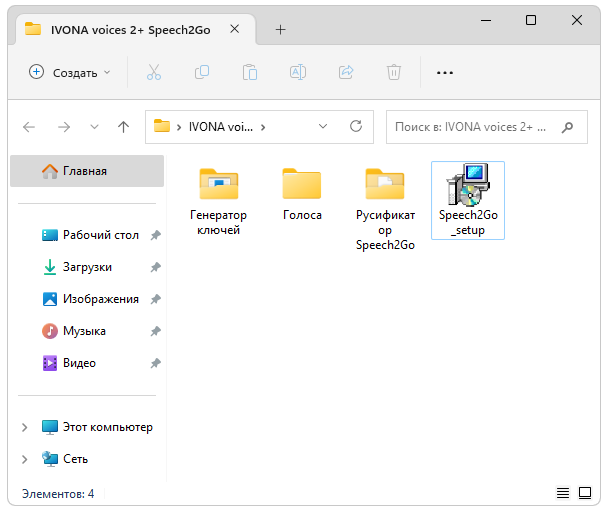Click the pin next to Изображения
This screenshot has width=606, height=510.
point(155,299)
